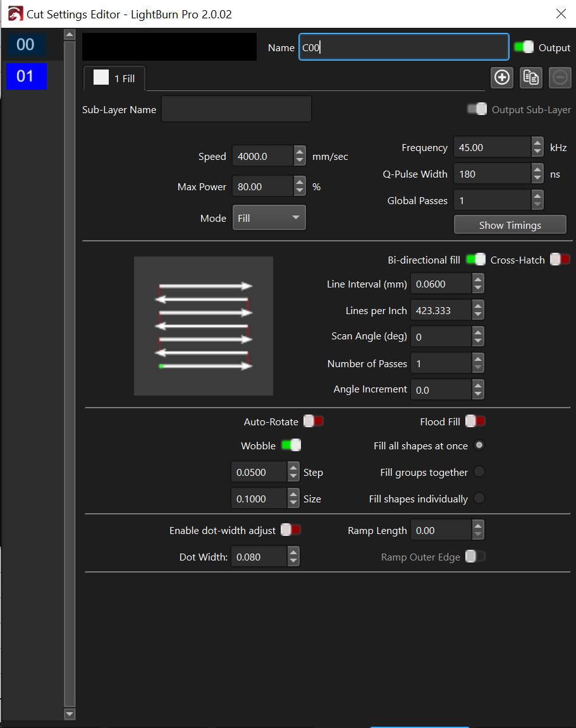Image resolution: width=576 pixels, height=728 pixels.
Task: Decrease Line Interval with down arrow
Action: pos(478,288)
